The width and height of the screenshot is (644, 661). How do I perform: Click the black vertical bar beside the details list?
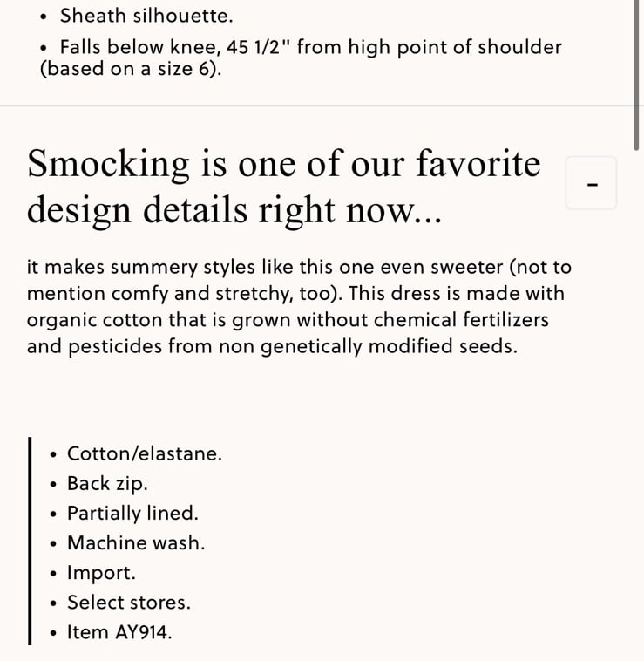30,541
